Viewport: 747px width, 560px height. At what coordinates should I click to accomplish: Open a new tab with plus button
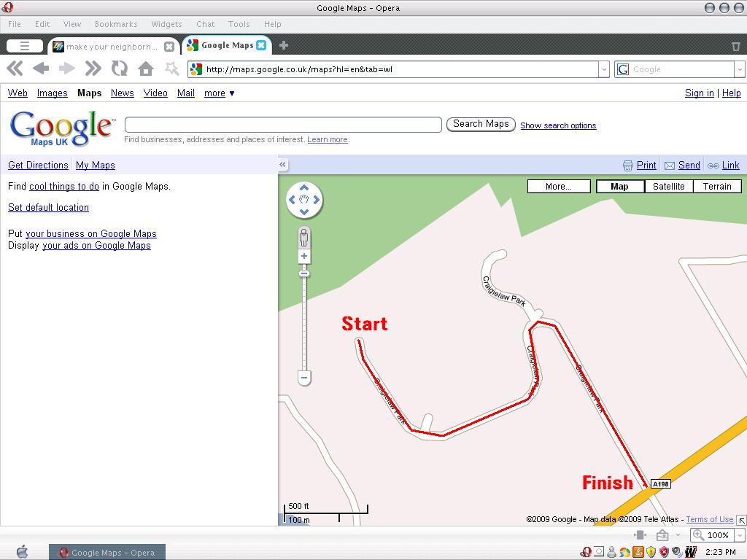click(x=284, y=45)
